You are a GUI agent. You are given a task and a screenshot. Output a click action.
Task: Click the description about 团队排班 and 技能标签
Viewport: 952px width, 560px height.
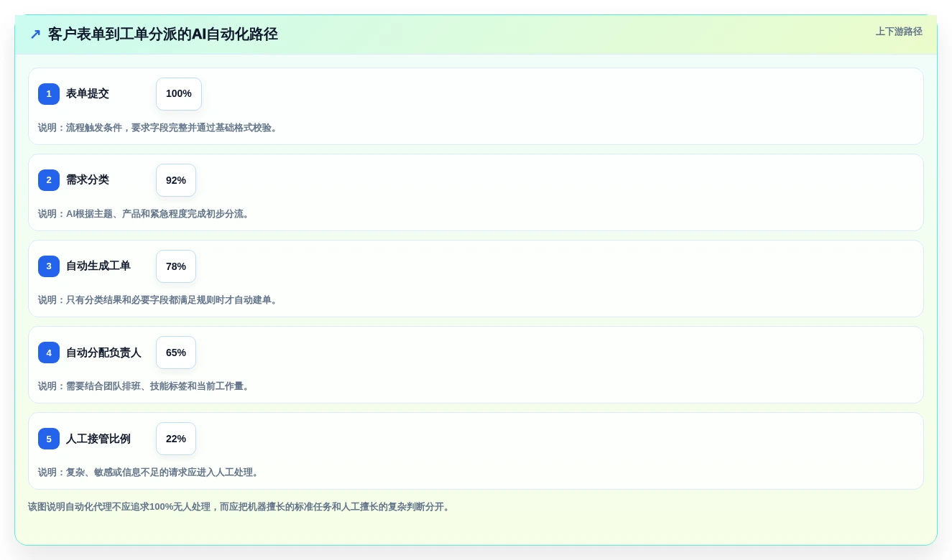[x=145, y=386]
